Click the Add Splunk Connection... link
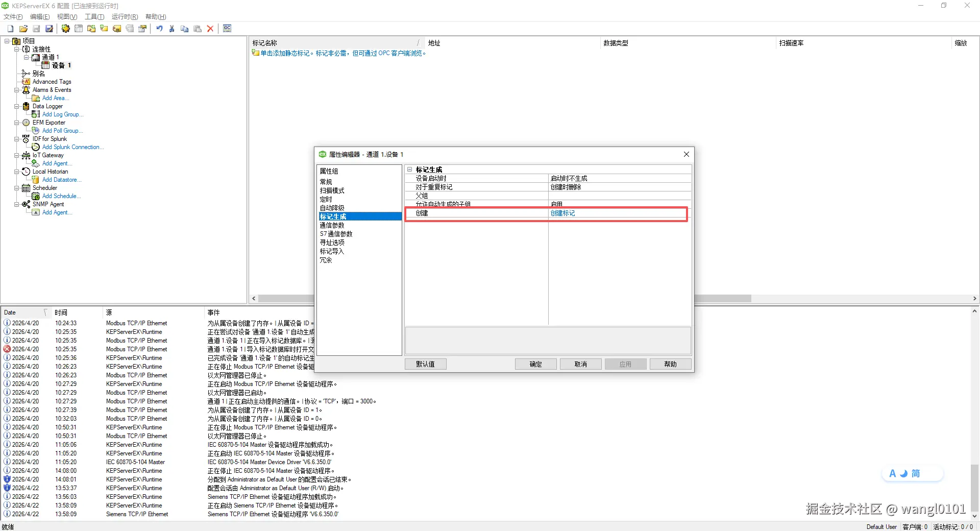 (x=73, y=147)
